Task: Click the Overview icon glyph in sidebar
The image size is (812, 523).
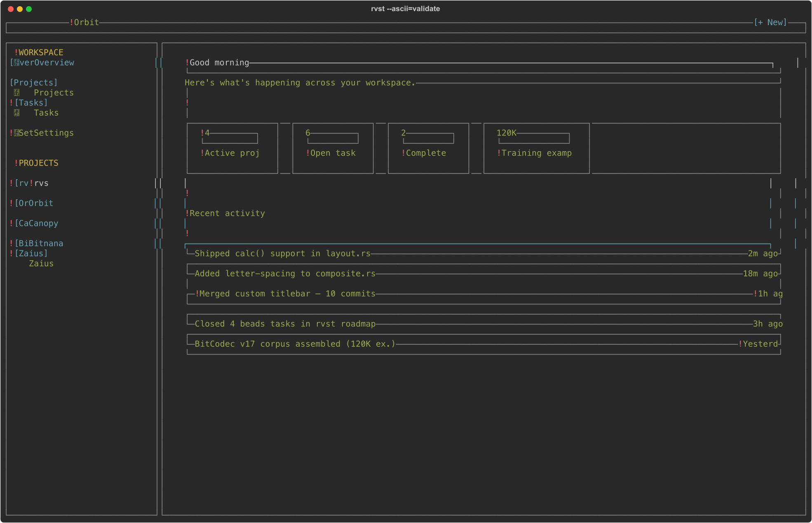Action: point(17,63)
